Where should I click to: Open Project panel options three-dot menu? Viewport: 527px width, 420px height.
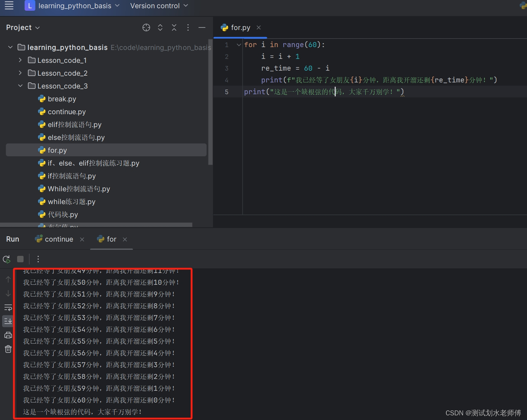pyautogui.click(x=188, y=27)
